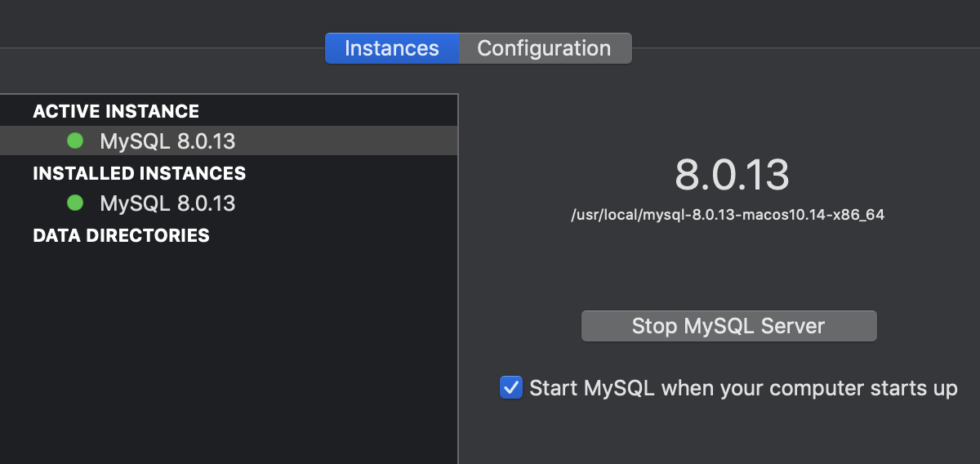Click the ACTIVE INSTANCE section header
The height and width of the screenshot is (464, 980).
pos(116,111)
